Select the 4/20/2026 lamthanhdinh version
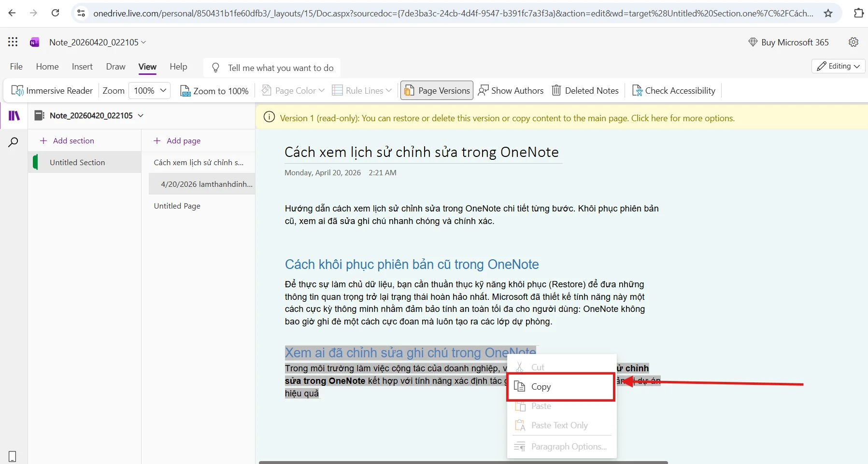The width and height of the screenshot is (868, 464). [x=202, y=184]
